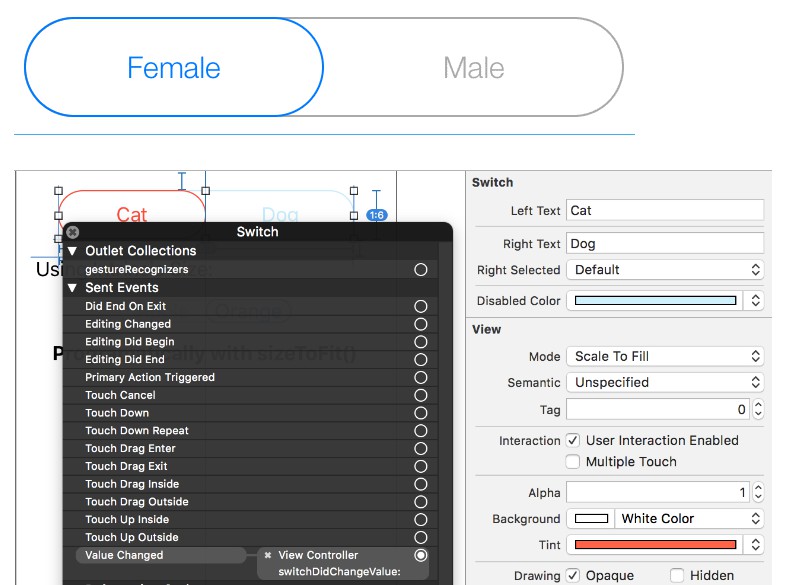
Task: Select the Female switch option
Action: (174, 68)
